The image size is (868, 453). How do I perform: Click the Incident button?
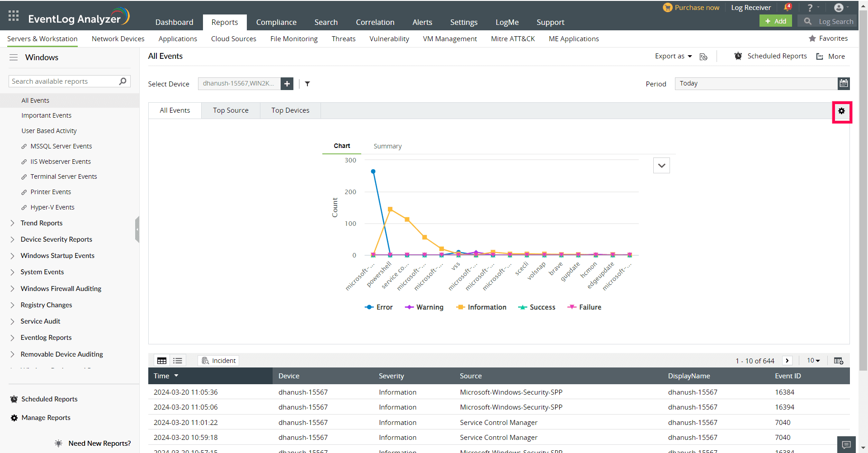tap(219, 361)
